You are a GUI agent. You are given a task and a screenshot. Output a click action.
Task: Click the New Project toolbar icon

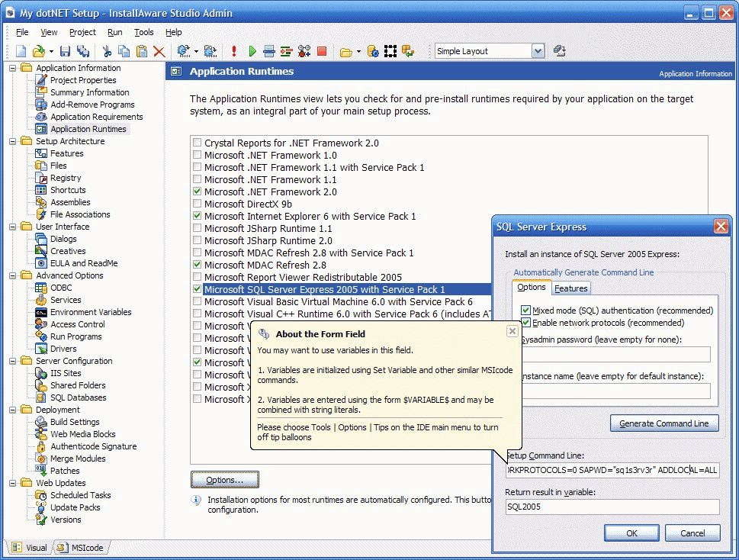coord(21,51)
